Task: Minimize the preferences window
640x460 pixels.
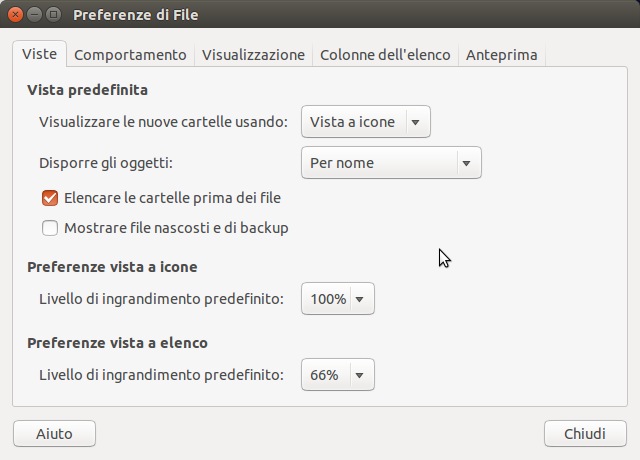Action: tap(36, 16)
